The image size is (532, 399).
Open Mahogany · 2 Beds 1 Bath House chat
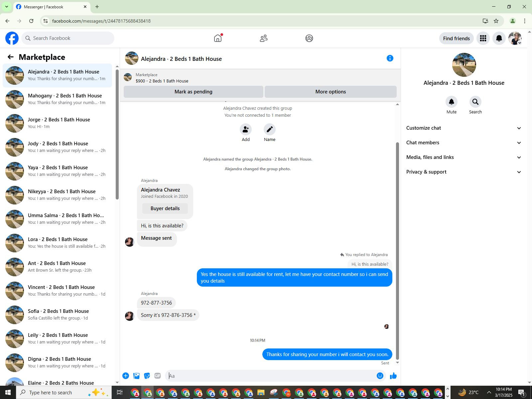coord(58,99)
